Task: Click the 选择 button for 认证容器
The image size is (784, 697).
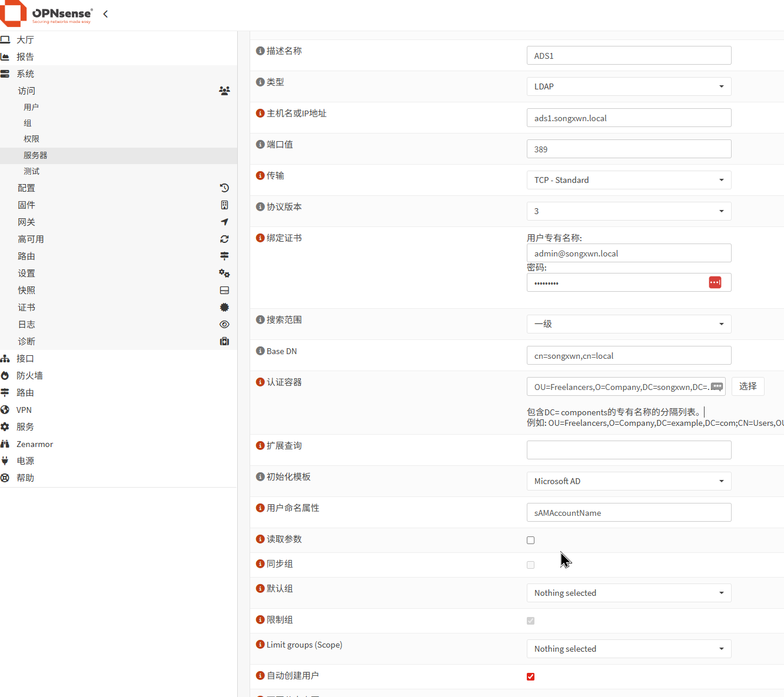Action: pyautogui.click(x=748, y=386)
